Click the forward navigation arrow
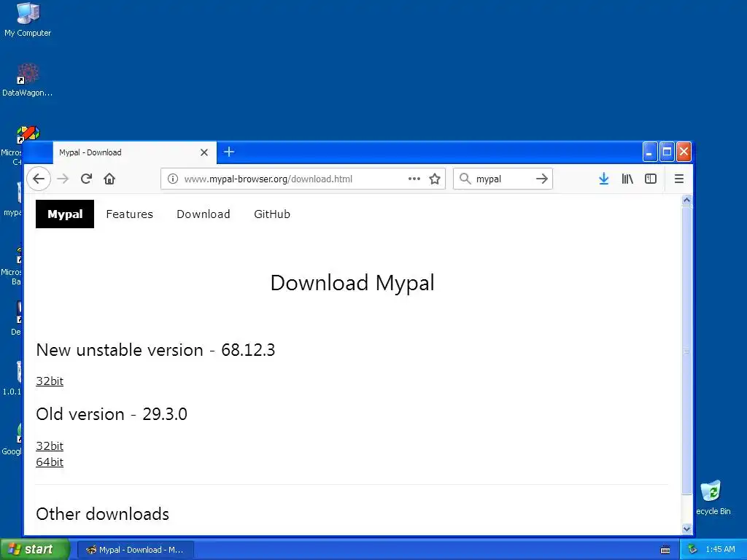The width and height of the screenshot is (747, 560). pos(63,179)
